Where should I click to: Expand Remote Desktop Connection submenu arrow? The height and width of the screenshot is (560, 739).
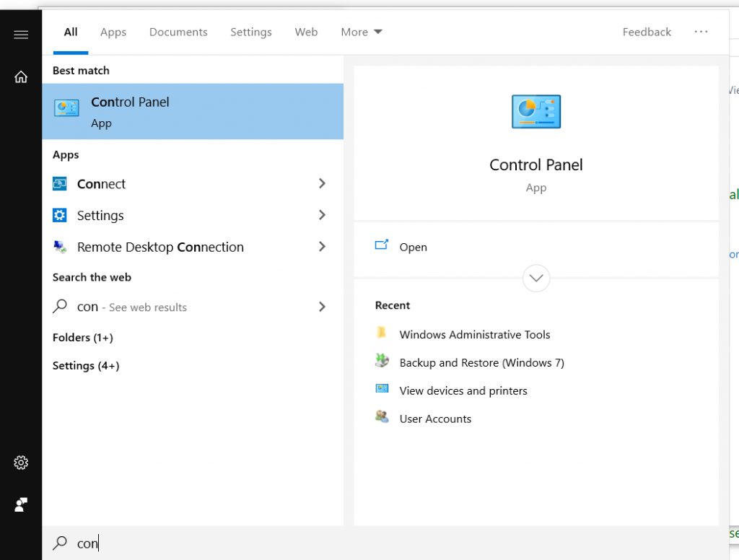tap(323, 247)
